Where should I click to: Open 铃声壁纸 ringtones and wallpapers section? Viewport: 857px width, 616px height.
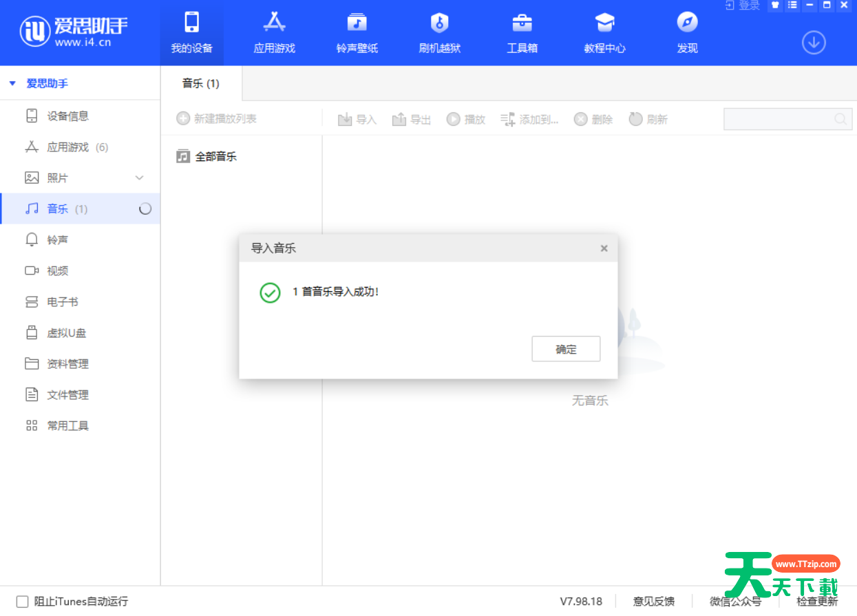tap(357, 23)
